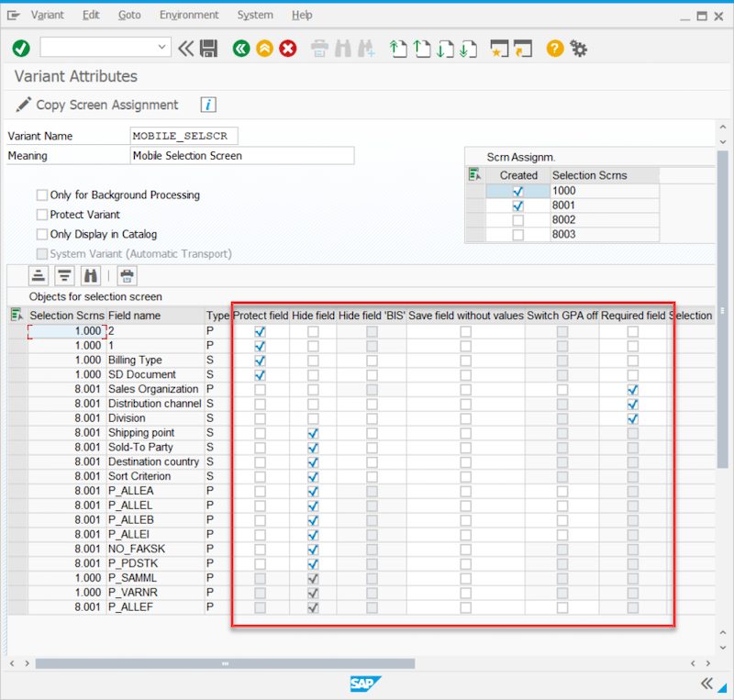Save the variant with the floppy disk icon
This screenshot has height=700, width=734.
click(209, 49)
